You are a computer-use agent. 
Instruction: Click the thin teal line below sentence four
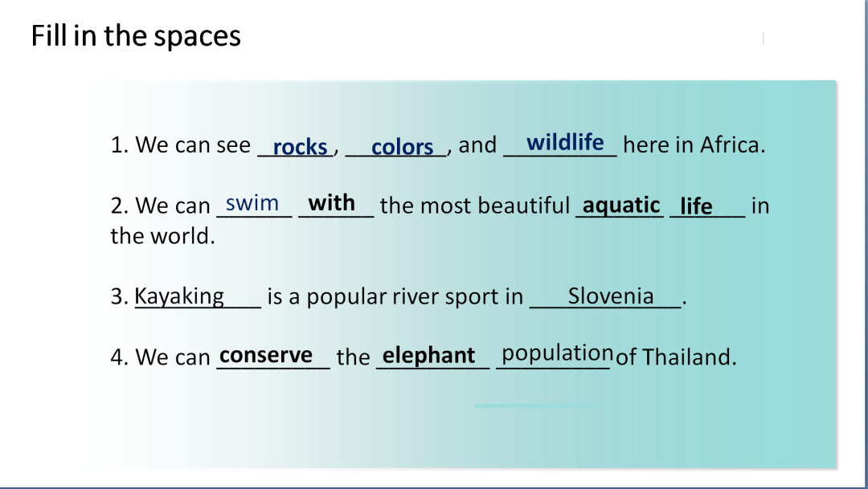[x=538, y=405]
